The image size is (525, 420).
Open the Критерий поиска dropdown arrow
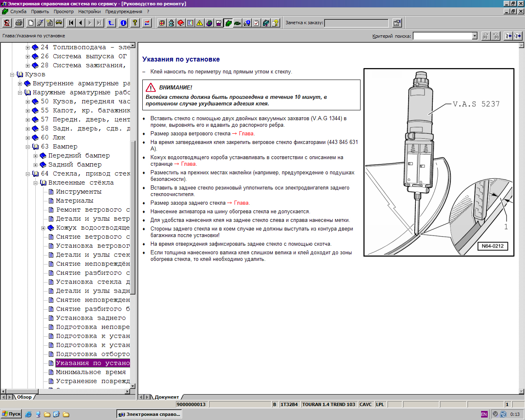(475, 36)
